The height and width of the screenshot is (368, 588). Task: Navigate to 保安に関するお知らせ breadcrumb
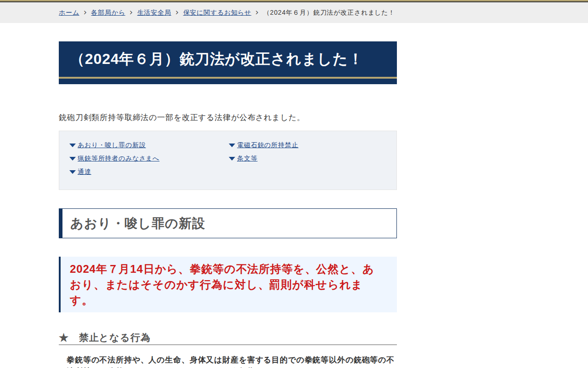[217, 13]
